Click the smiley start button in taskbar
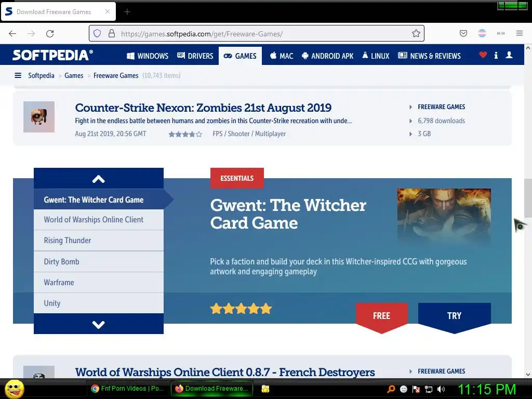Viewport: 532px width, 399px height. pos(15,389)
